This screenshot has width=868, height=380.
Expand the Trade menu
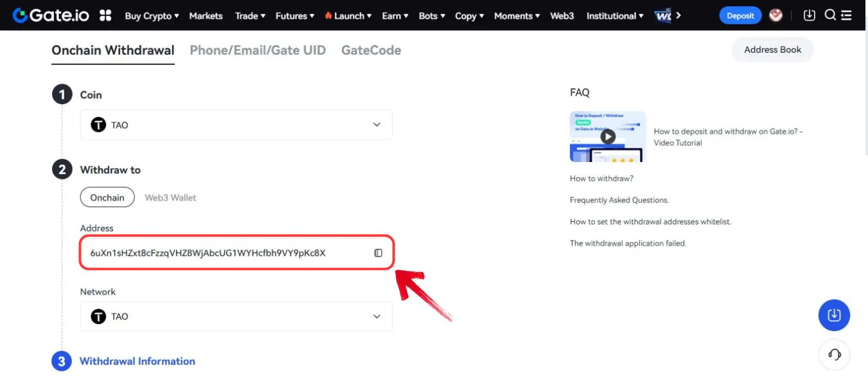[250, 16]
